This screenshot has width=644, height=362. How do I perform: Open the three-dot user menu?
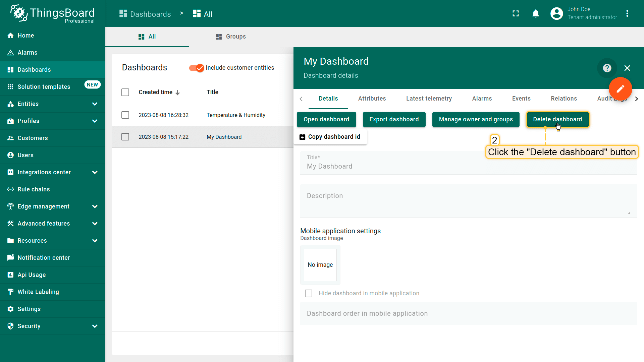pyautogui.click(x=627, y=13)
